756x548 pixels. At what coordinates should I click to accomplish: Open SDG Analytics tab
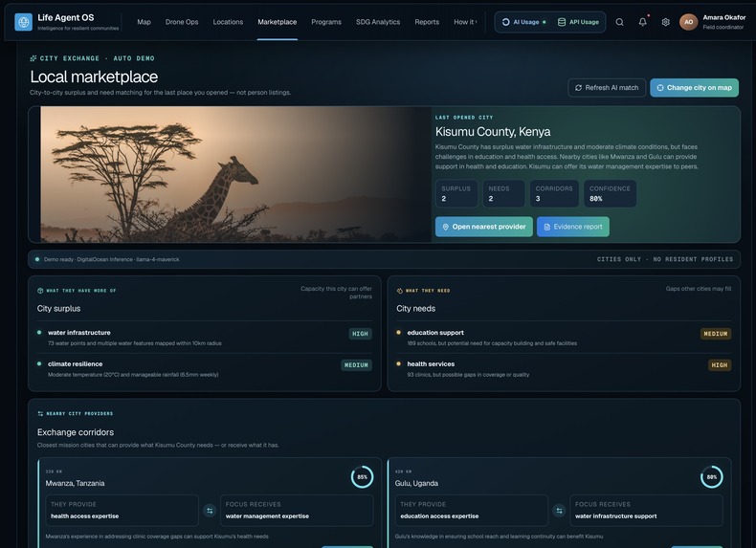point(378,22)
